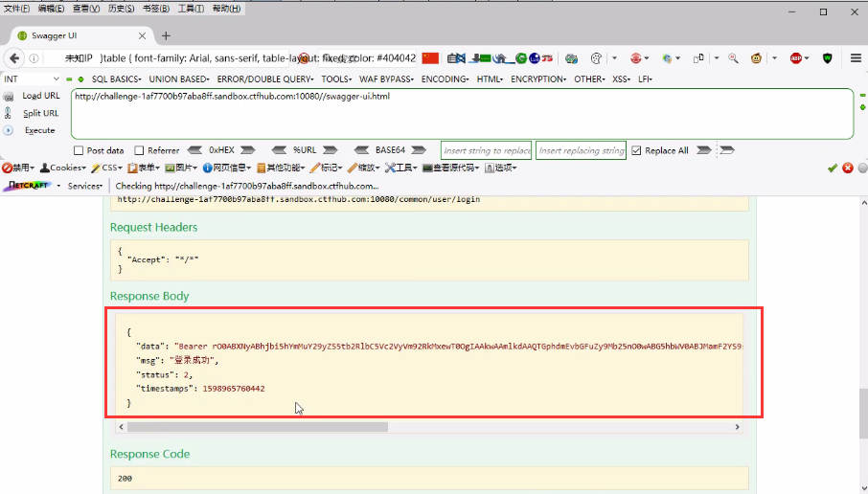Click the red error icon in developer toolbar
Image resolution: width=868 pixels, height=494 pixels.
point(847,168)
